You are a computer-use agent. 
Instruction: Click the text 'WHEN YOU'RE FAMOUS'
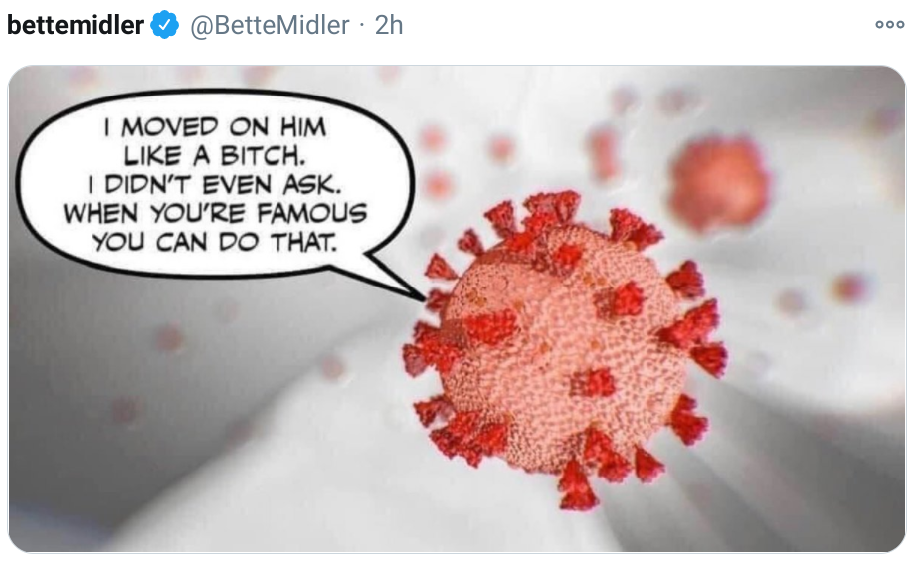point(215,213)
